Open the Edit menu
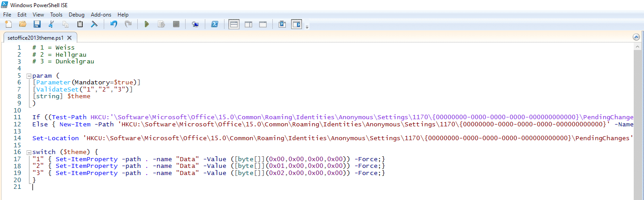 tap(22, 15)
